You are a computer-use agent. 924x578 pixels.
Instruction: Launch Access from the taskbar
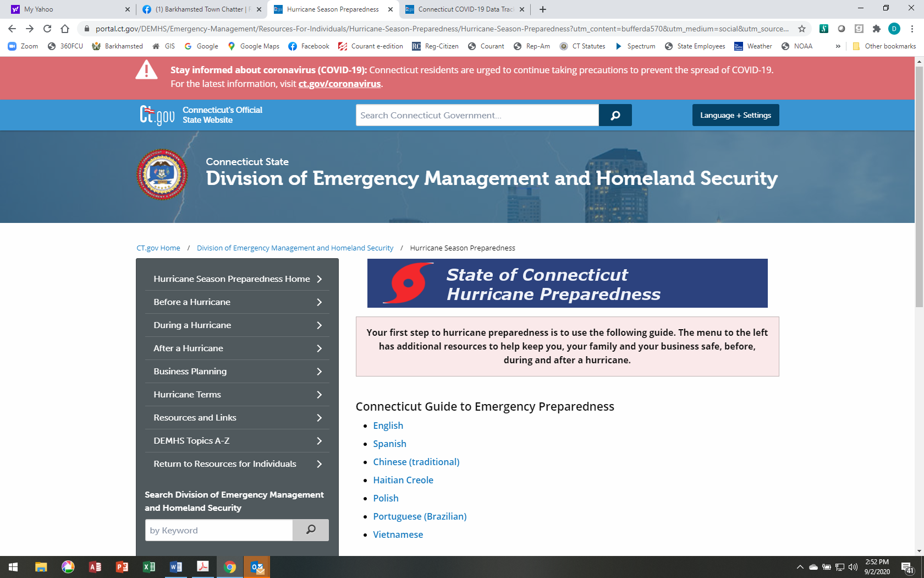tap(95, 567)
